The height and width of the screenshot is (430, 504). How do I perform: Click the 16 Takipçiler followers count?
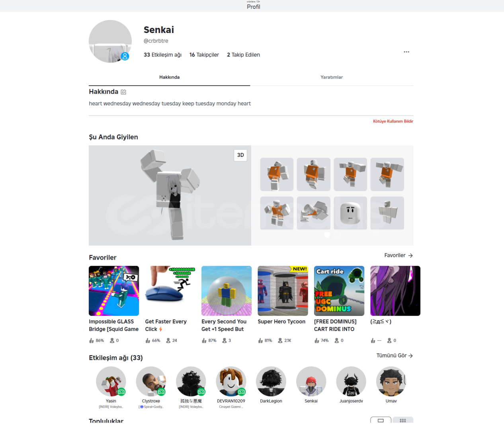(x=204, y=55)
